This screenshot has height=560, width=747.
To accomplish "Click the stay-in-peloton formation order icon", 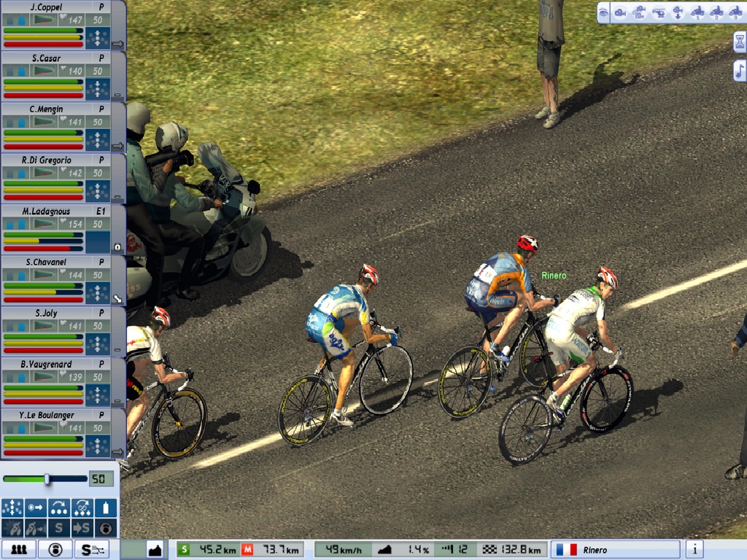I will [x=12, y=507].
